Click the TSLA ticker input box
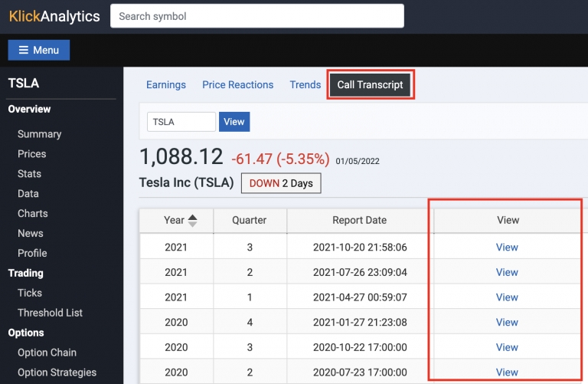588x384 pixels. pyautogui.click(x=181, y=122)
